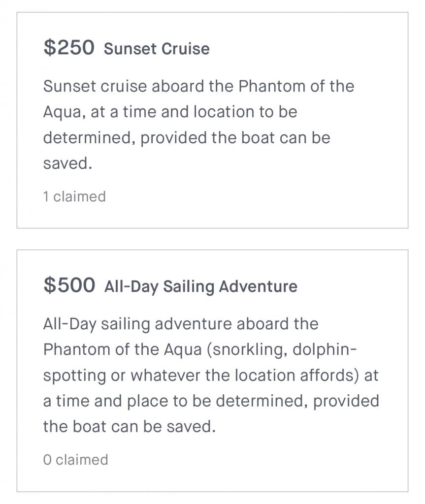Screen dimensions: 425x504
Task: Click the "All-Day Sailing Adventure" bold title
Action: click(201, 287)
